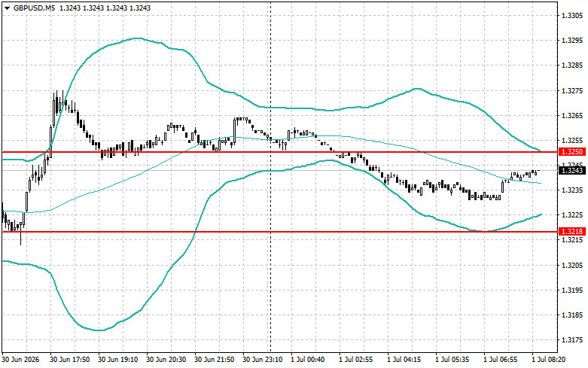Click the 1 Jul 08:20 time label

pyautogui.click(x=549, y=360)
